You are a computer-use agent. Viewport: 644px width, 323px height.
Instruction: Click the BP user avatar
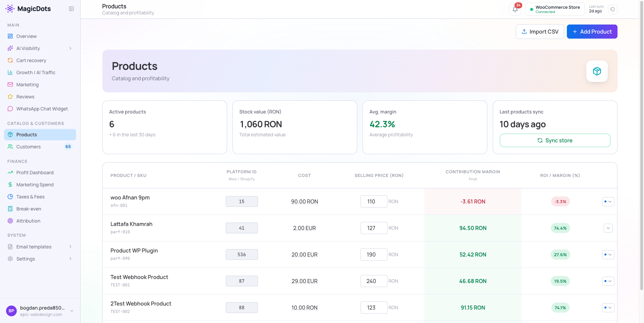point(11,311)
